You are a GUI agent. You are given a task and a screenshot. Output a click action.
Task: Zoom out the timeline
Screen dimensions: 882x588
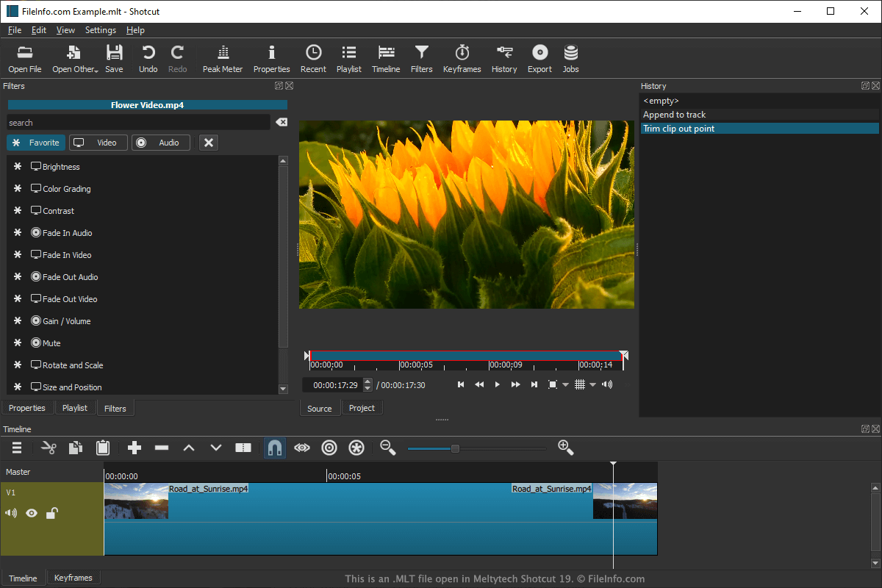coord(387,448)
